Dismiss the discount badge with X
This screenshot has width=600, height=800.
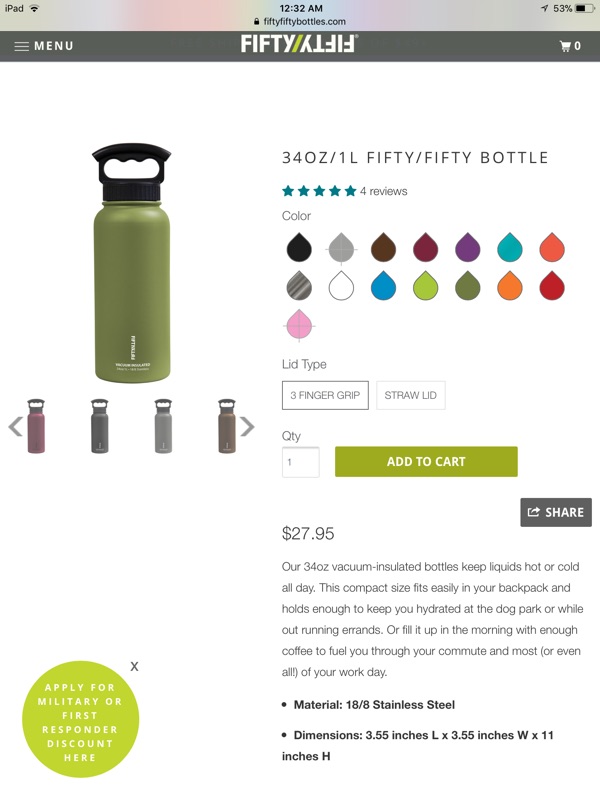[x=134, y=666]
